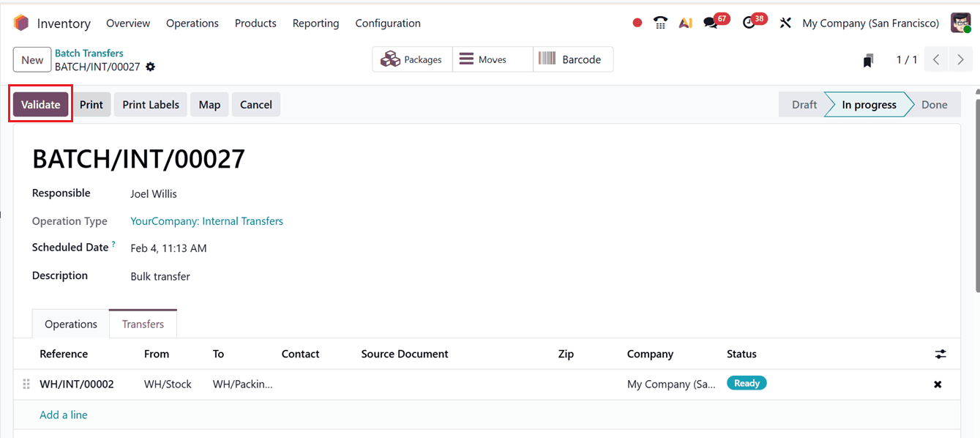Screen dimensions: 980x438
Task: Open the softphone dialer icon
Action: pos(660,23)
